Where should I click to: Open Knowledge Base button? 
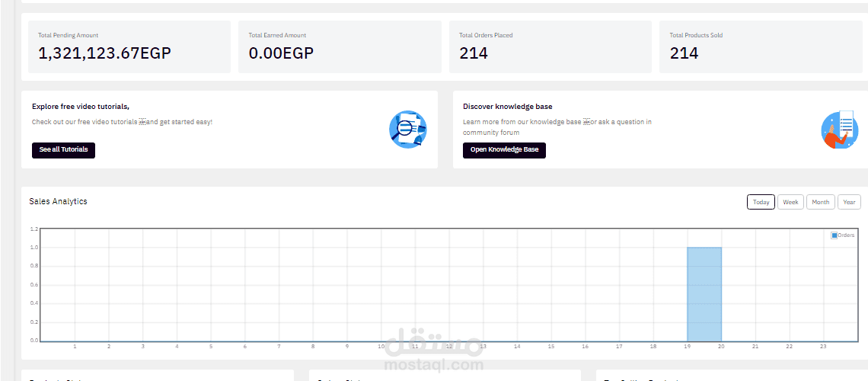tap(504, 150)
